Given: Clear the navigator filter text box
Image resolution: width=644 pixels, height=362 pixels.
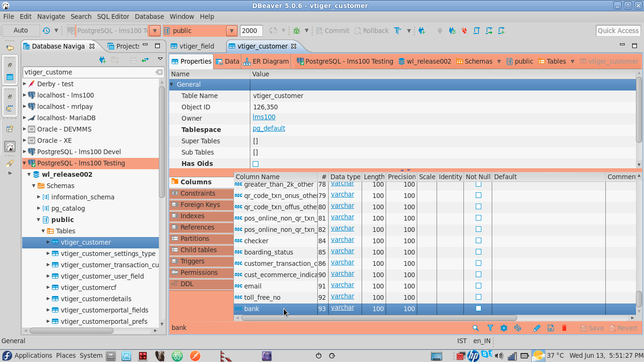Looking at the screenshot, I should (x=159, y=72).
